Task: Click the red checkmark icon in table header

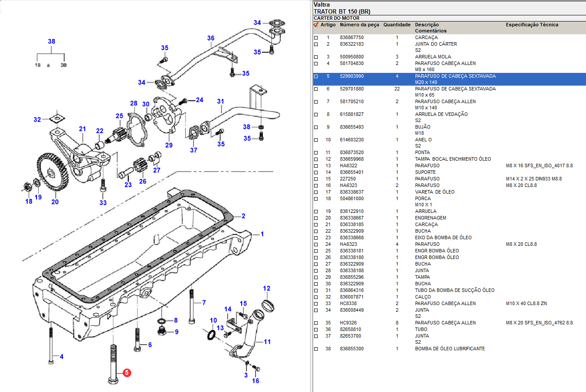Action: click(316, 25)
